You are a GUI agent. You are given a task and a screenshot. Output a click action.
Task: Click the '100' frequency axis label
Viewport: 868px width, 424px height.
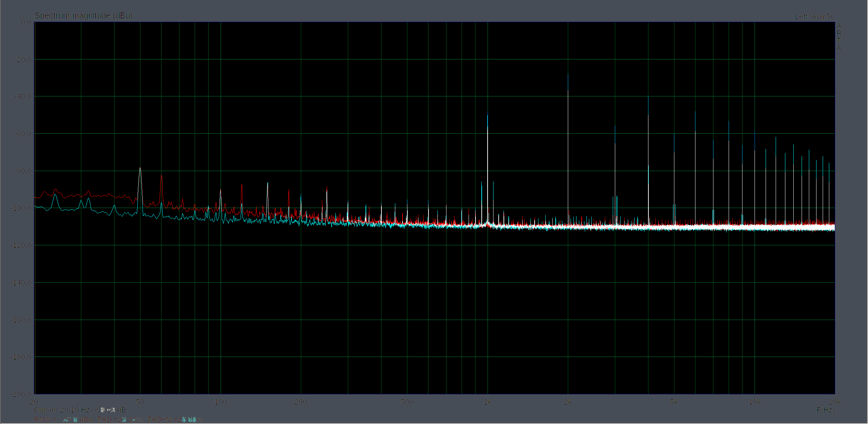tap(220, 402)
